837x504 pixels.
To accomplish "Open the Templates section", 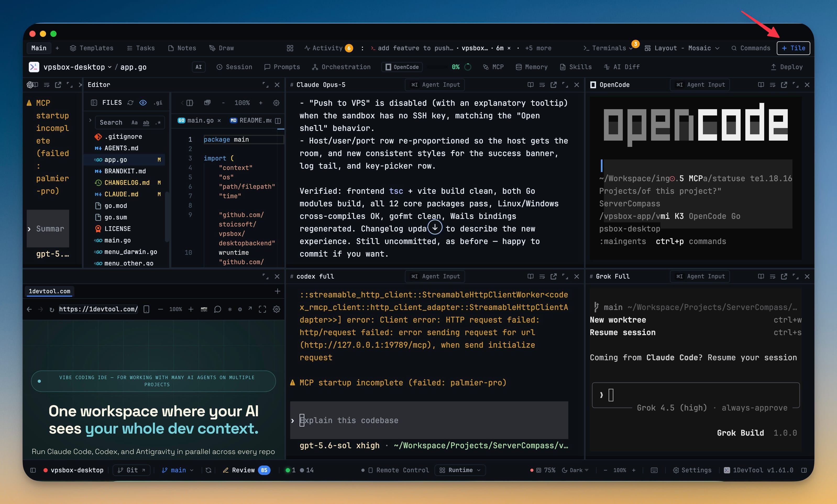I will pos(91,48).
